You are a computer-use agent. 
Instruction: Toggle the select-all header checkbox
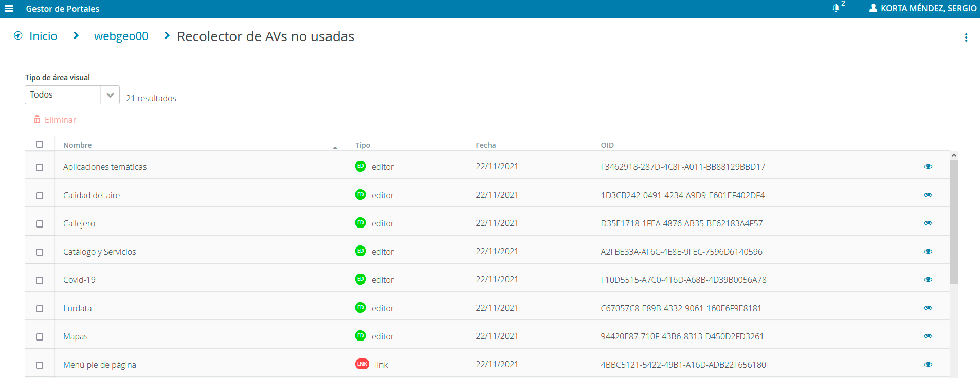[x=40, y=144]
